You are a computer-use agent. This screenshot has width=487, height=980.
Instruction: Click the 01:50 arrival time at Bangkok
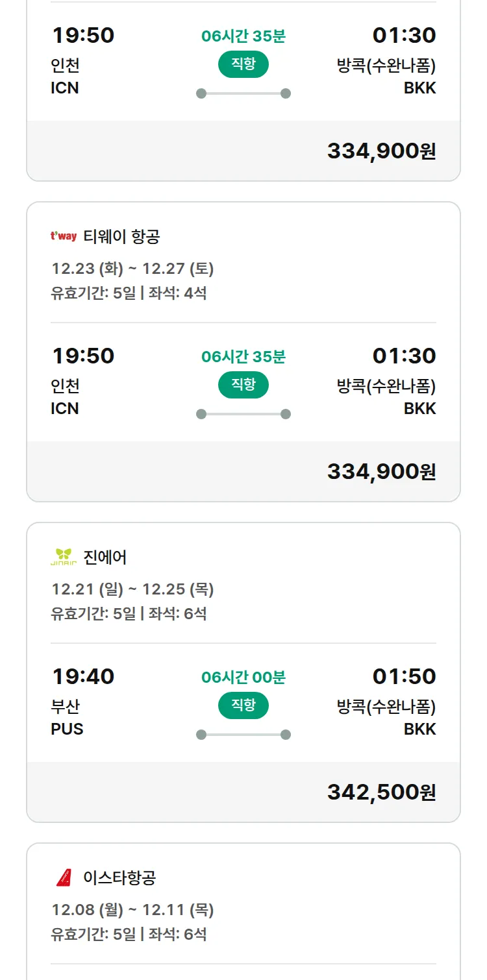[404, 676]
